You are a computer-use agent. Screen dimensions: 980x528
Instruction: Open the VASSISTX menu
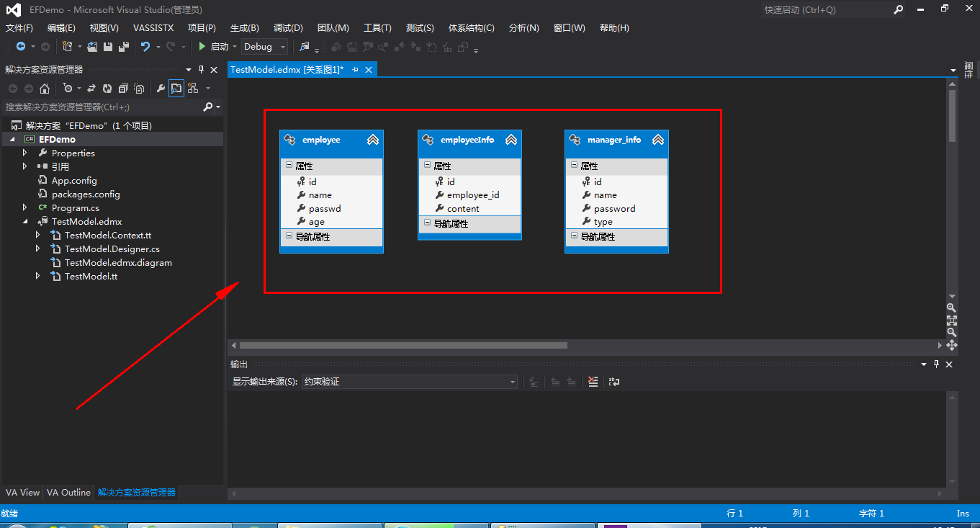(153, 28)
